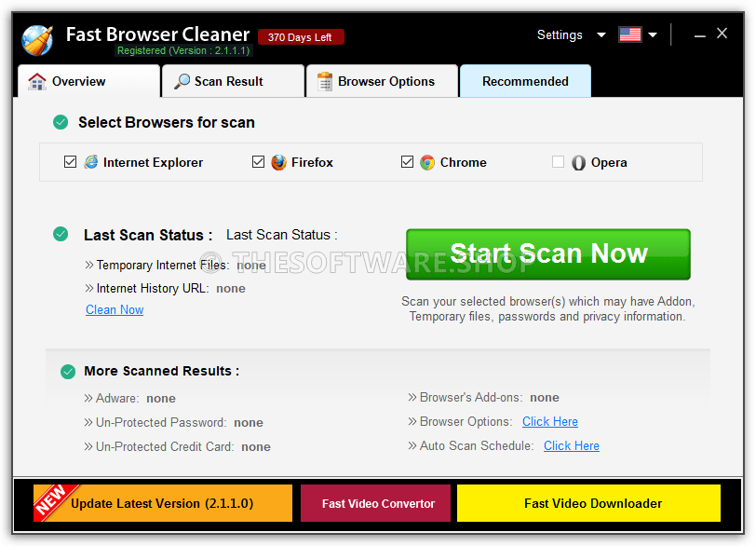Close the Fast Browser Cleaner window
The image size is (756, 546).
point(722,34)
